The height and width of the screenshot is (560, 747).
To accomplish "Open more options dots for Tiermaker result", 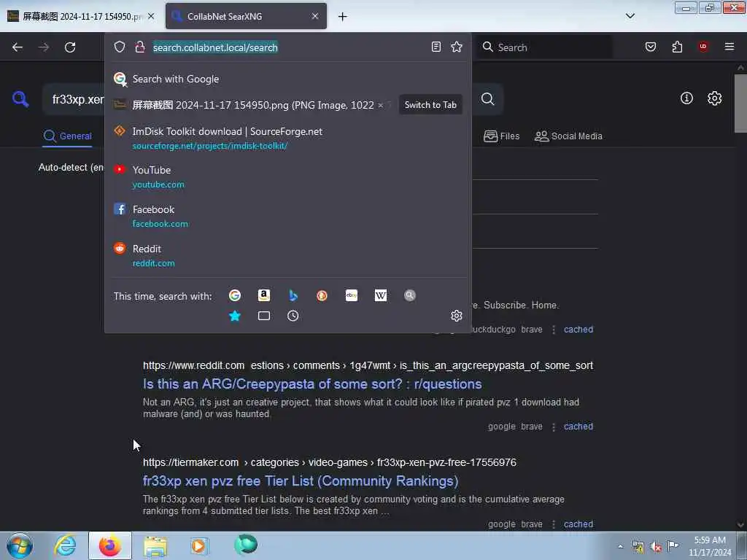I will click(x=553, y=524).
